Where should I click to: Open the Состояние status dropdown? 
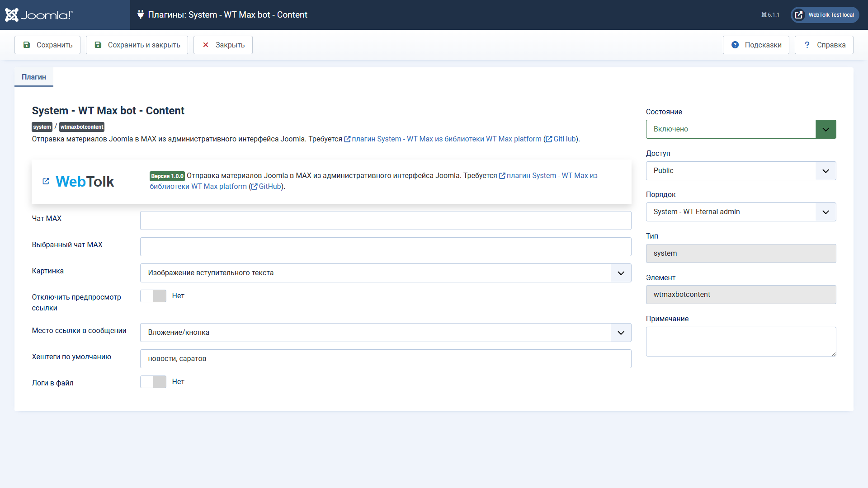pos(741,129)
